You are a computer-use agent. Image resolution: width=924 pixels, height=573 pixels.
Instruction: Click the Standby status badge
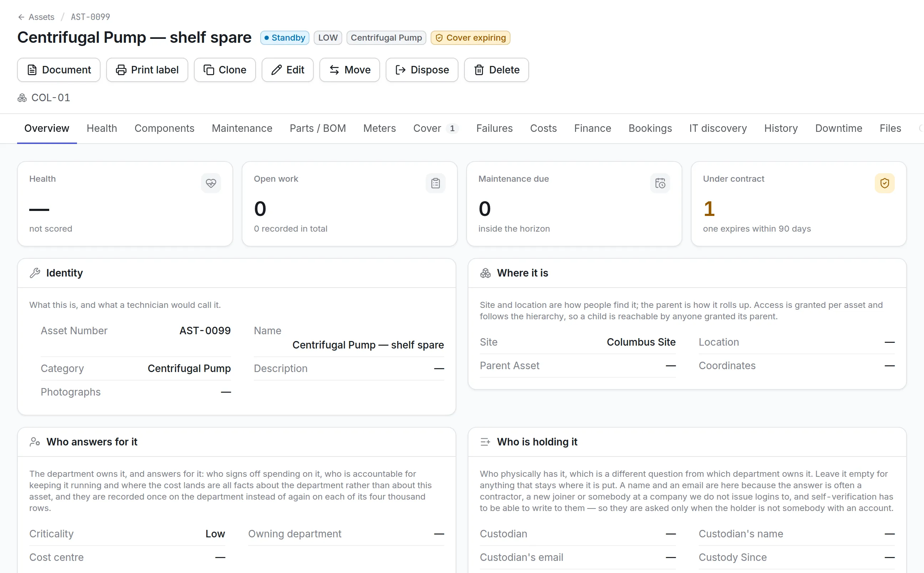coord(284,38)
